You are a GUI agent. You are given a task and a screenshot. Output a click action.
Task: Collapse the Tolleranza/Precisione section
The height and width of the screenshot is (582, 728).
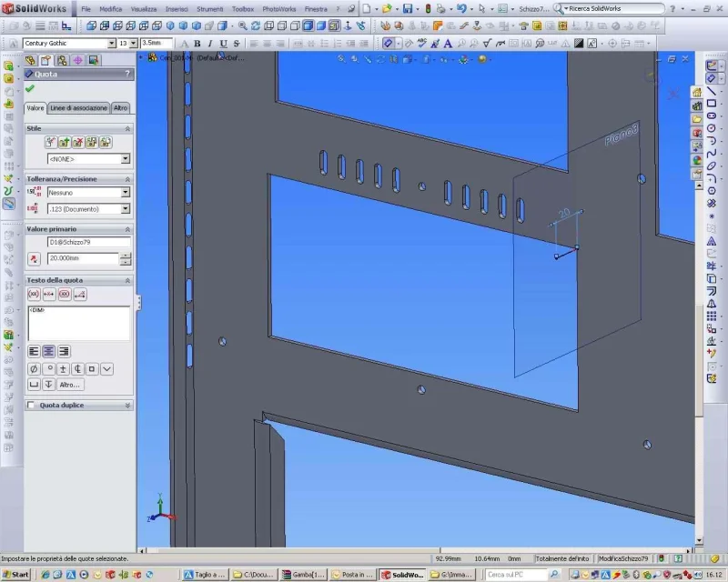(127, 179)
